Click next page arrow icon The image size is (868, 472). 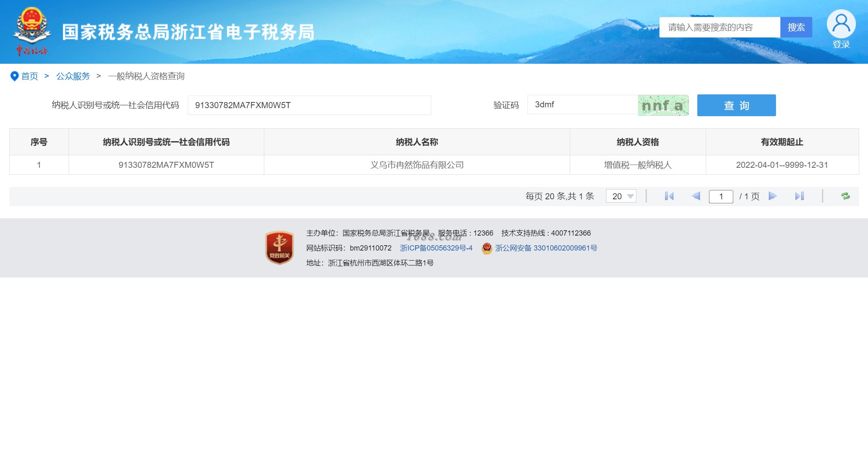point(773,196)
